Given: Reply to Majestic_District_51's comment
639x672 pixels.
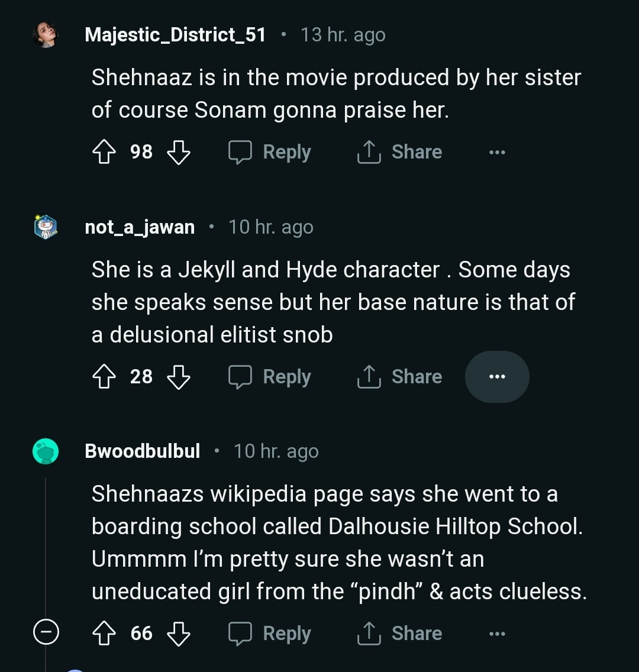Looking at the screenshot, I should [270, 152].
